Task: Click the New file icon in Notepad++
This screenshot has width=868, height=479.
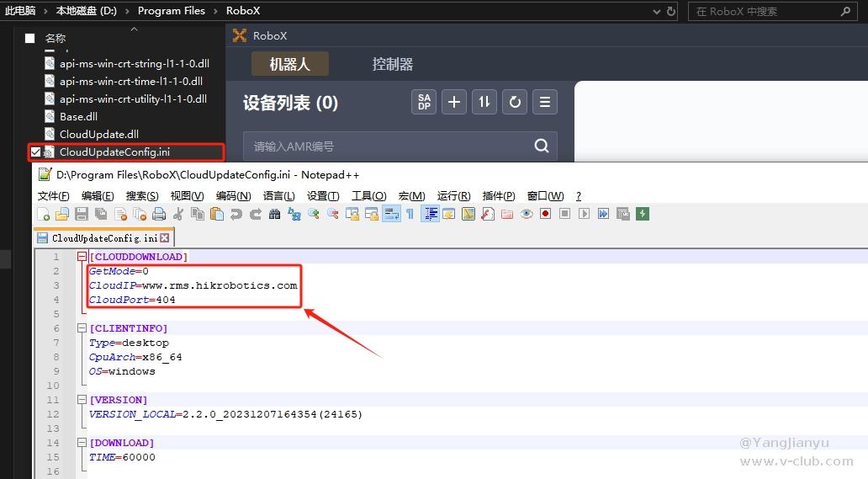Action: 43,214
